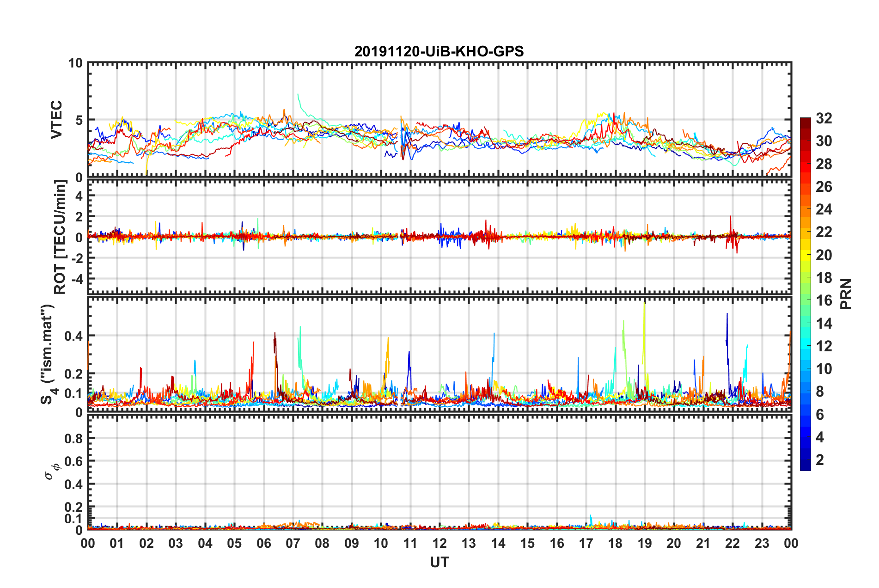The width and height of the screenshot is (879, 588).
Task: Click colorbar tick label 6
Action: 820,415
